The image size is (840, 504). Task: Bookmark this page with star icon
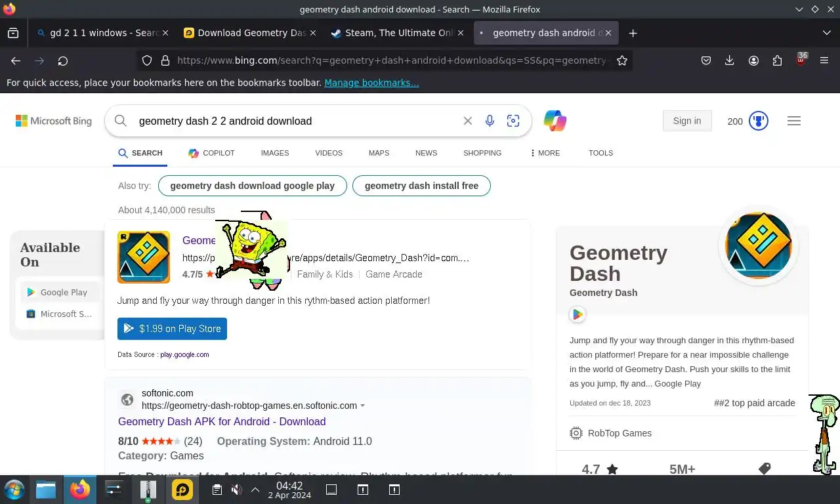point(622,60)
